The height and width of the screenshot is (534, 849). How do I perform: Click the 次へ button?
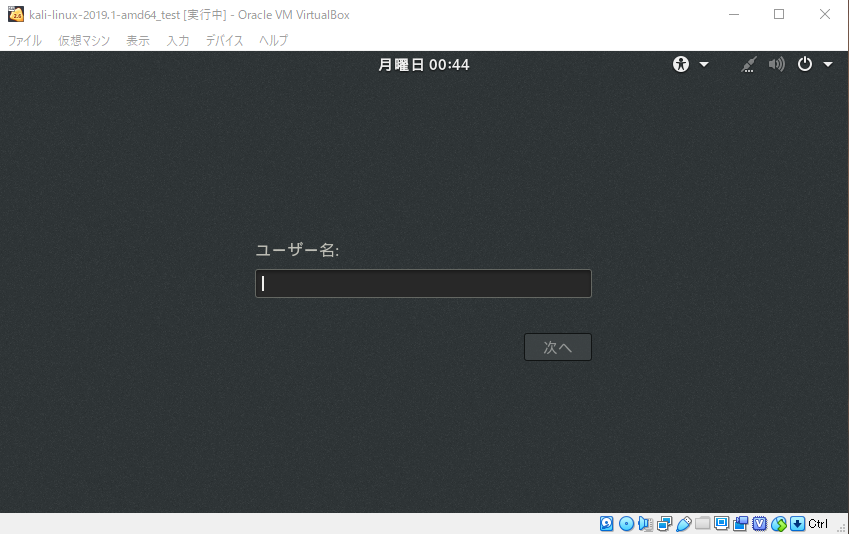click(558, 347)
